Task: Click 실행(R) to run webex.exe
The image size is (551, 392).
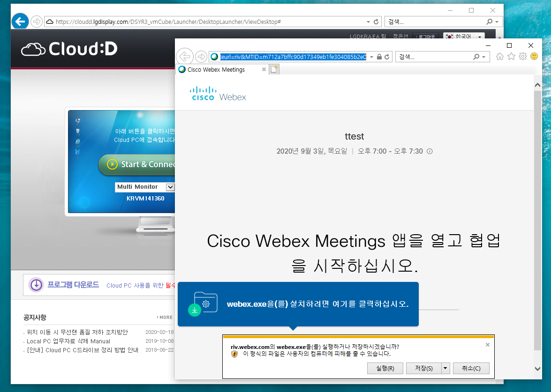Action: (x=385, y=368)
